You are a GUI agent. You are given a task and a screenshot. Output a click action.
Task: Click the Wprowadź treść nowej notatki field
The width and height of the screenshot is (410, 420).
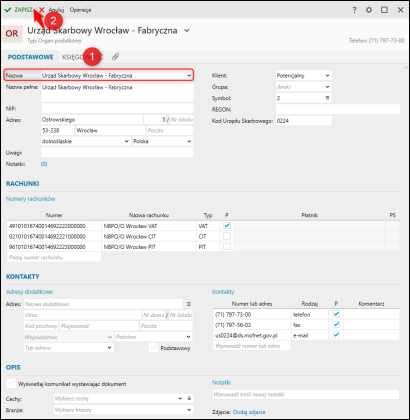coord(306,395)
